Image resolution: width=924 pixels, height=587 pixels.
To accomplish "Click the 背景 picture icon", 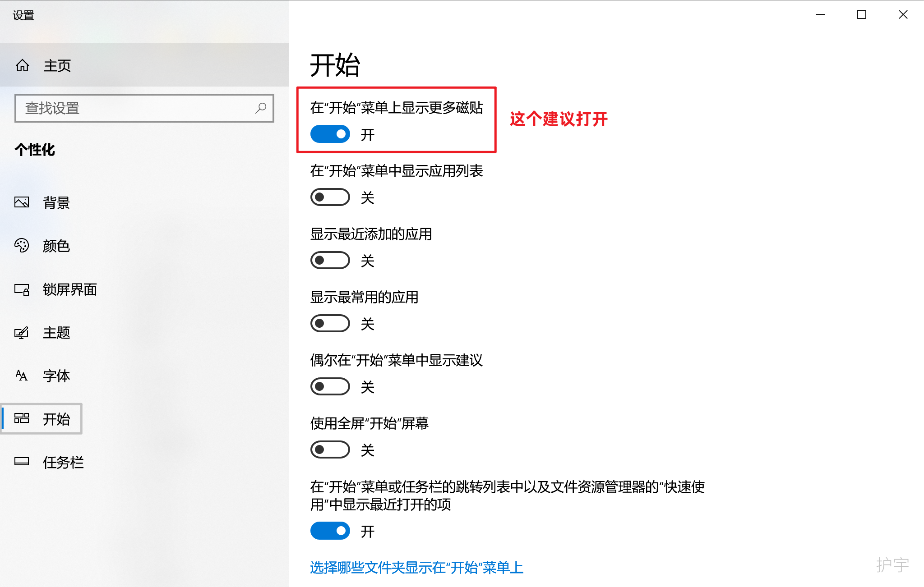I will (22, 202).
